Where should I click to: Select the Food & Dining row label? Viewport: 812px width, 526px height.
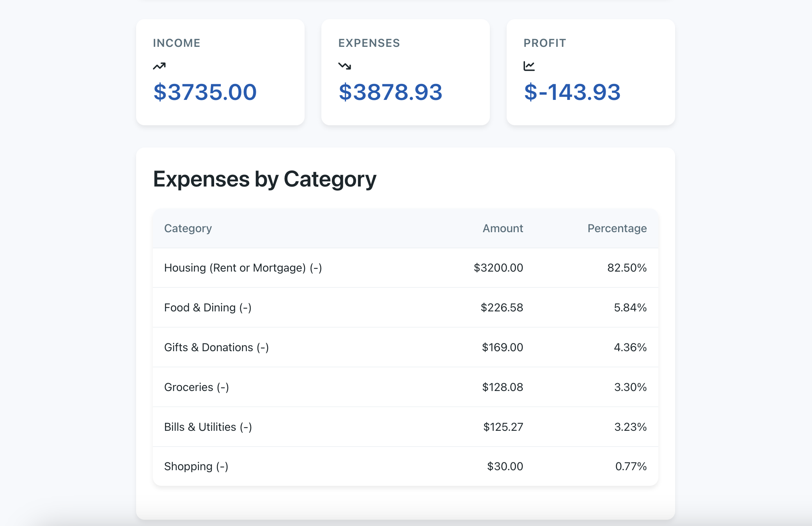click(208, 308)
